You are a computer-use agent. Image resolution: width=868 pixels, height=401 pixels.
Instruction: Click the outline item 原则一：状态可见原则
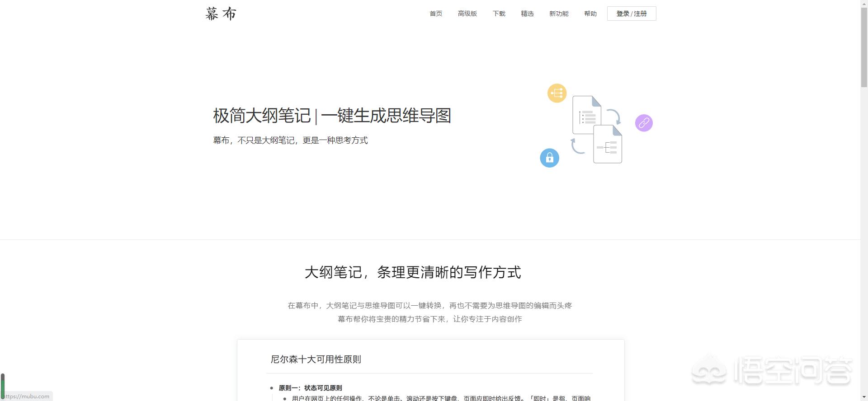pos(310,388)
